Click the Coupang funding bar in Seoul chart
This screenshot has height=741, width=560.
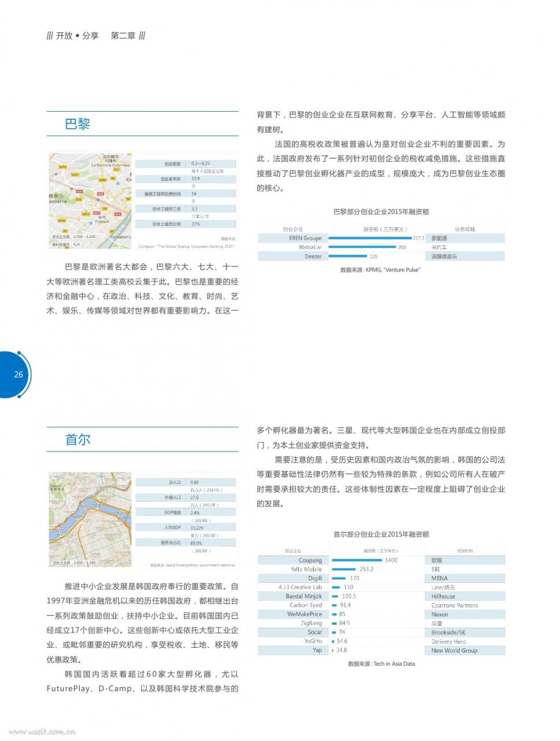coord(356,560)
